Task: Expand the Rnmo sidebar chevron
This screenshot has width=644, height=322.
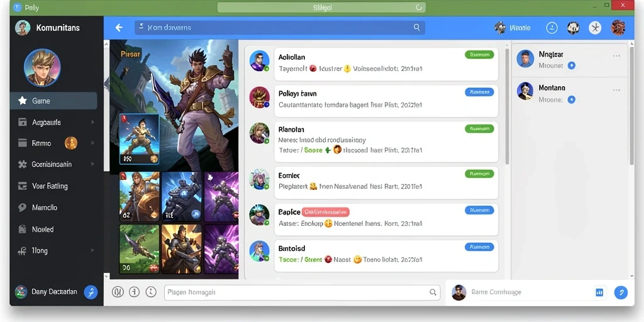Action: (92, 143)
